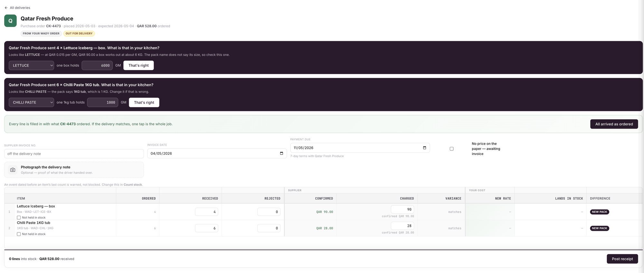The width and height of the screenshot is (644, 273).
Task: Check Not held in stock for Chilli Paste
Action: coord(19,234)
